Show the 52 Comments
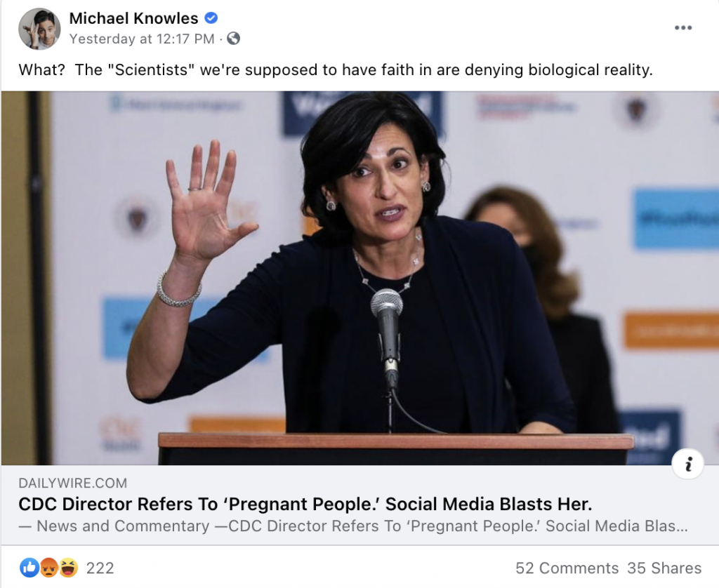 pos(567,568)
